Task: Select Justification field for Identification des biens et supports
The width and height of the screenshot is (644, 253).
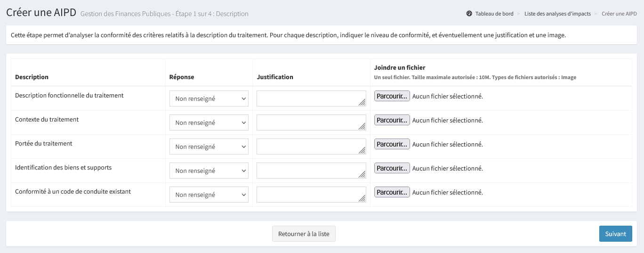Action: pyautogui.click(x=311, y=171)
